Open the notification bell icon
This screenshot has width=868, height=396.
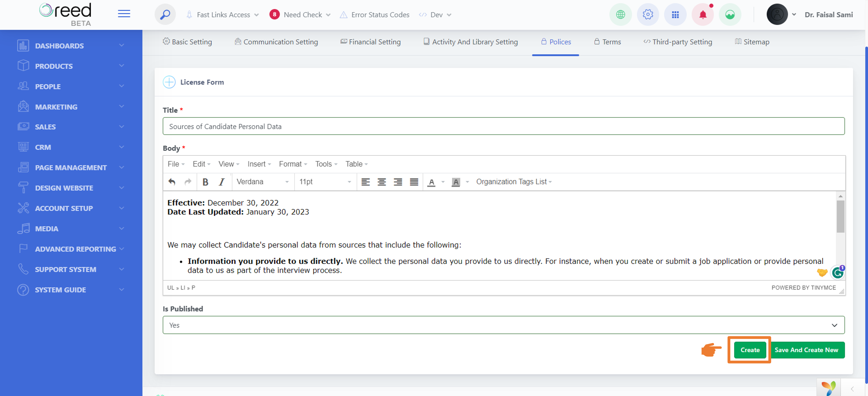coord(702,14)
